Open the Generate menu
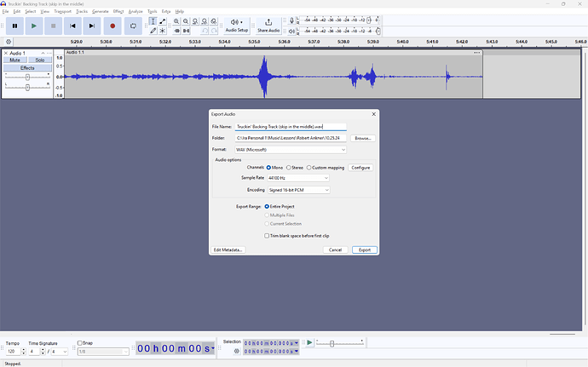 (x=100, y=12)
